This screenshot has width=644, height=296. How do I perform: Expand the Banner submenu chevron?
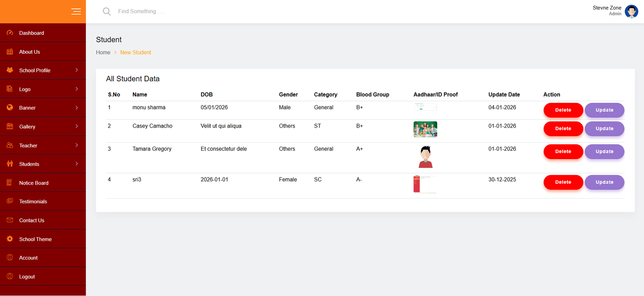pyautogui.click(x=76, y=108)
